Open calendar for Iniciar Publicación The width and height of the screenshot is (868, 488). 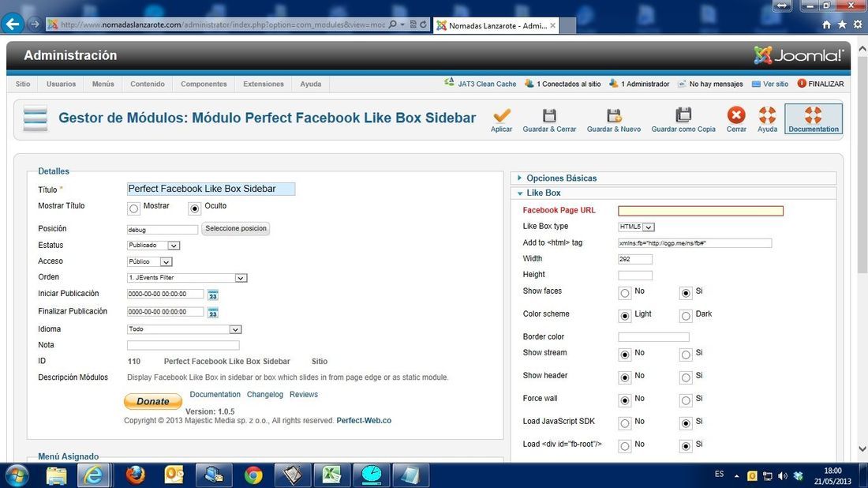click(212, 295)
